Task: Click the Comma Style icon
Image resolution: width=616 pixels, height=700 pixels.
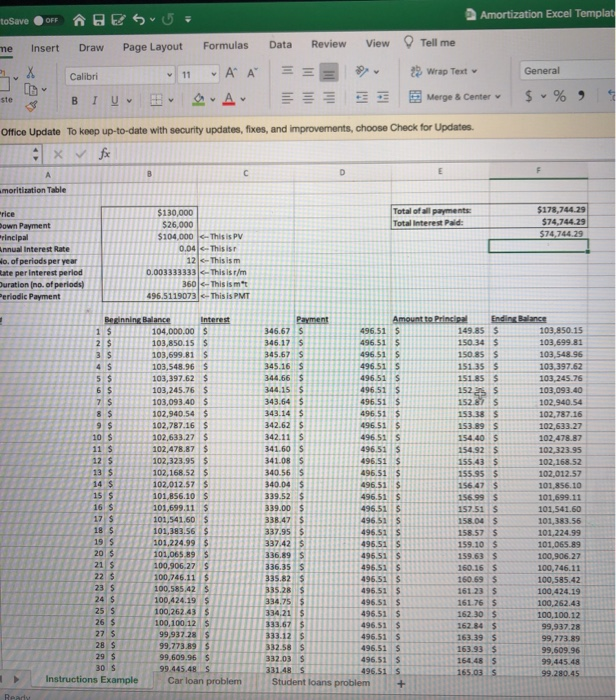Action: pos(581,95)
